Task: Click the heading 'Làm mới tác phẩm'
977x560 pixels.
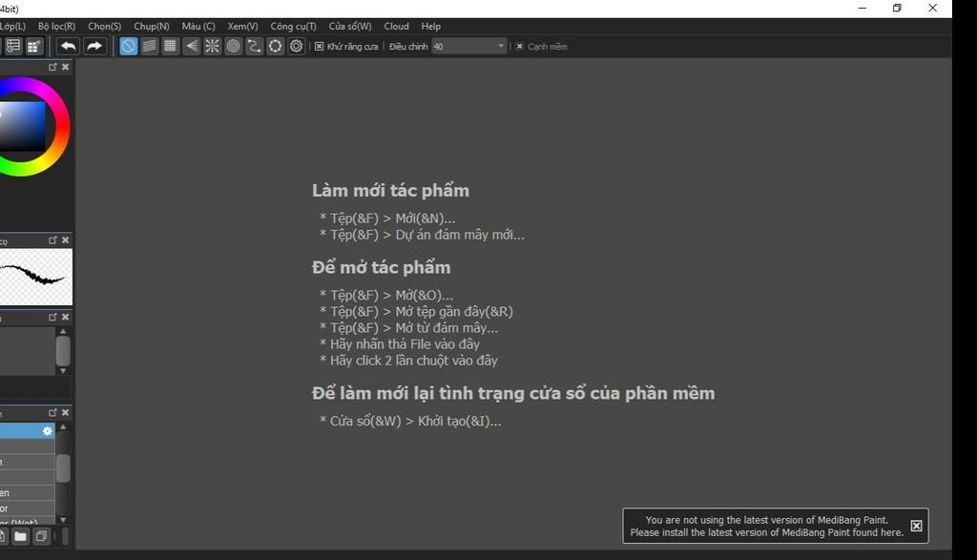Action: click(x=390, y=191)
